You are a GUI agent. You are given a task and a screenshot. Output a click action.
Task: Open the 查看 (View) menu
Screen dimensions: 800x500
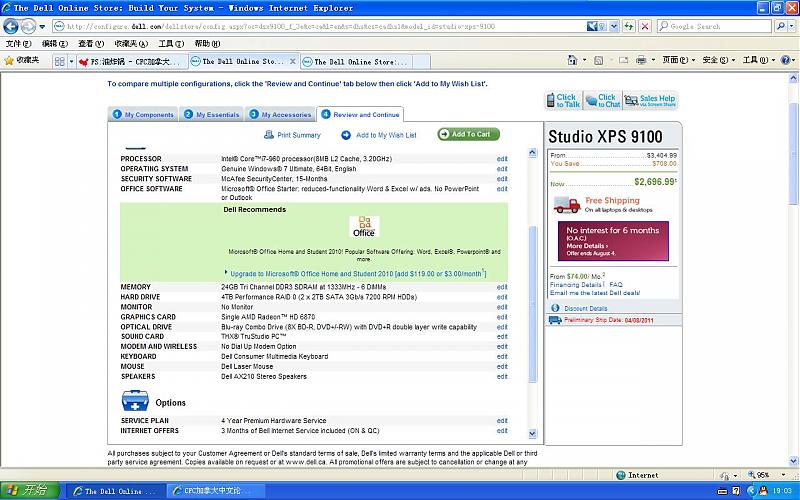tap(91, 44)
